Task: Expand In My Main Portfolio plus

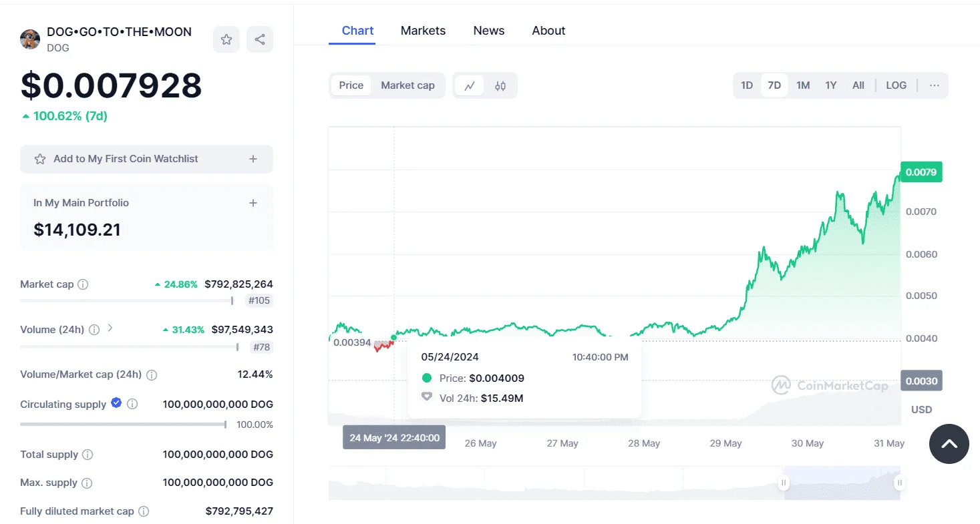Action: (x=253, y=203)
